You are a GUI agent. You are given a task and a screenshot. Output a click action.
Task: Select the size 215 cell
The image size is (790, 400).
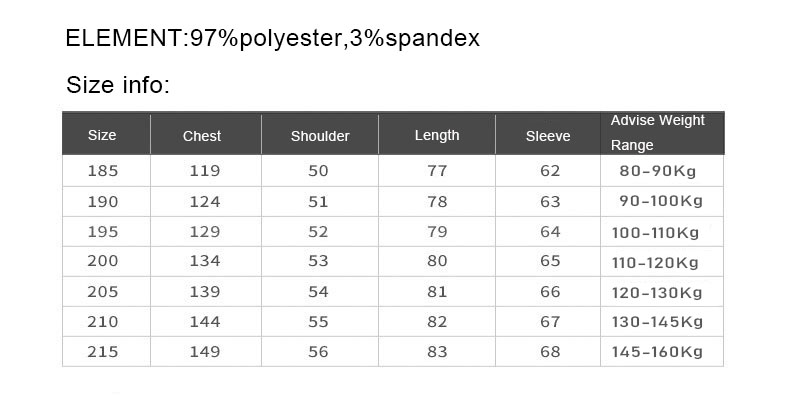point(103,352)
